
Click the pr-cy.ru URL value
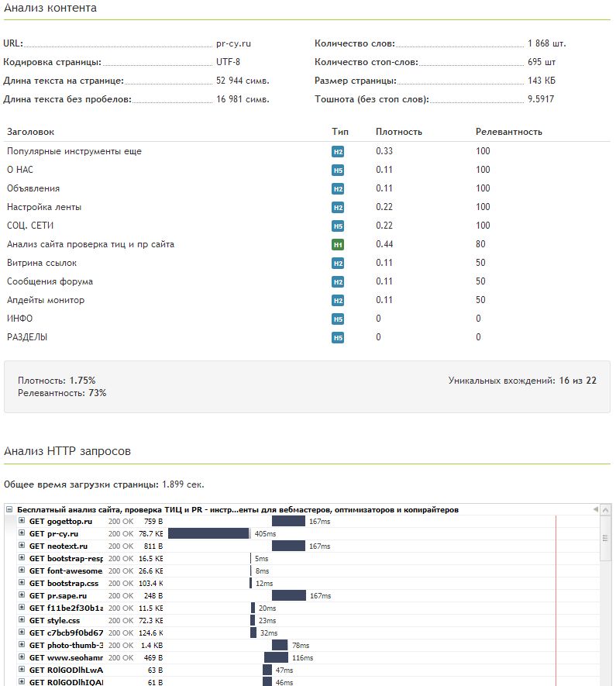tap(233, 43)
